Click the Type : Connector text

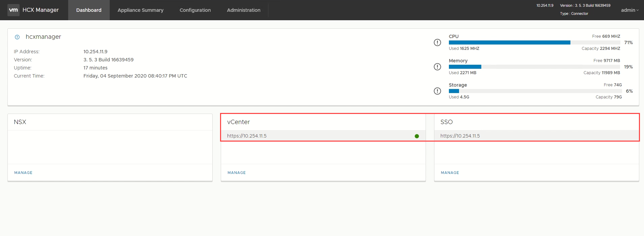(x=574, y=13)
